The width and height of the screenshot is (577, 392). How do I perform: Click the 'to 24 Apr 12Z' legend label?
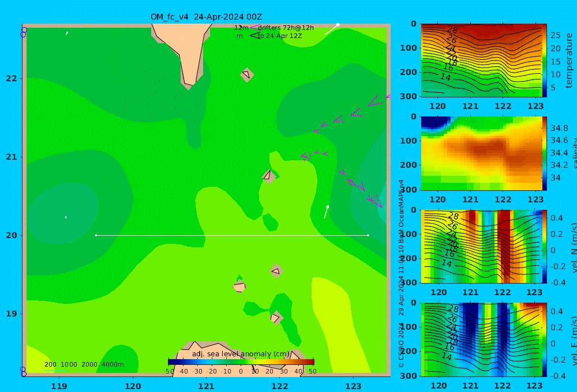tap(280, 36)
